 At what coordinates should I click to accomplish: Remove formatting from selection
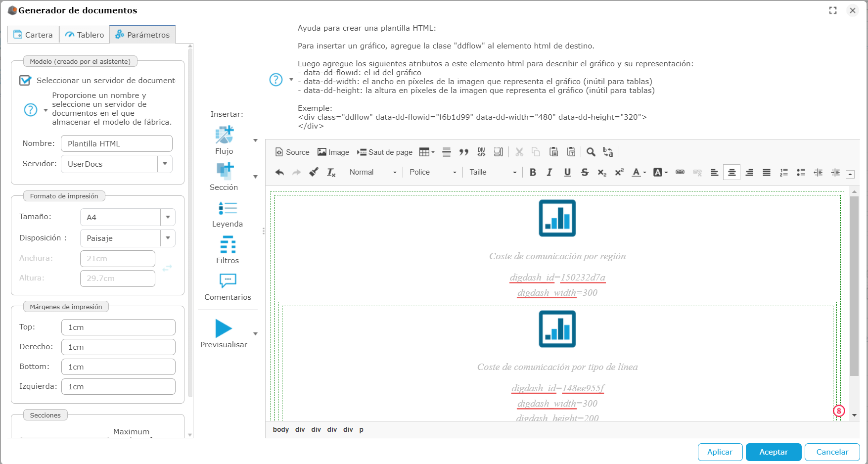pos(331,172)
